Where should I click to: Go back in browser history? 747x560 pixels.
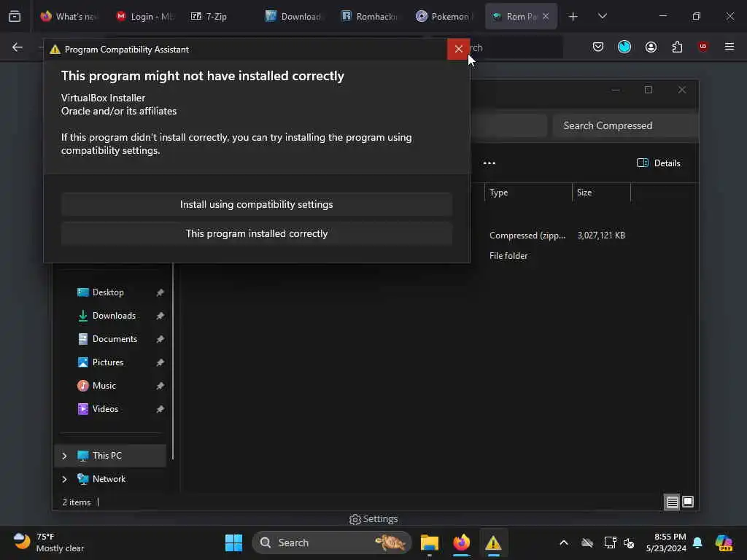18,47
